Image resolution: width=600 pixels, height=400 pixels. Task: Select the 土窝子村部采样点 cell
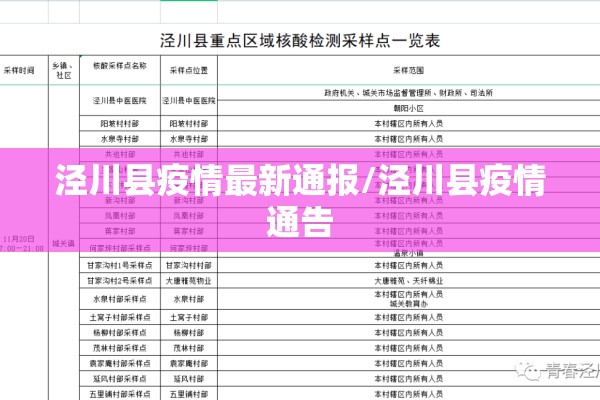click(x=120, y=317)
